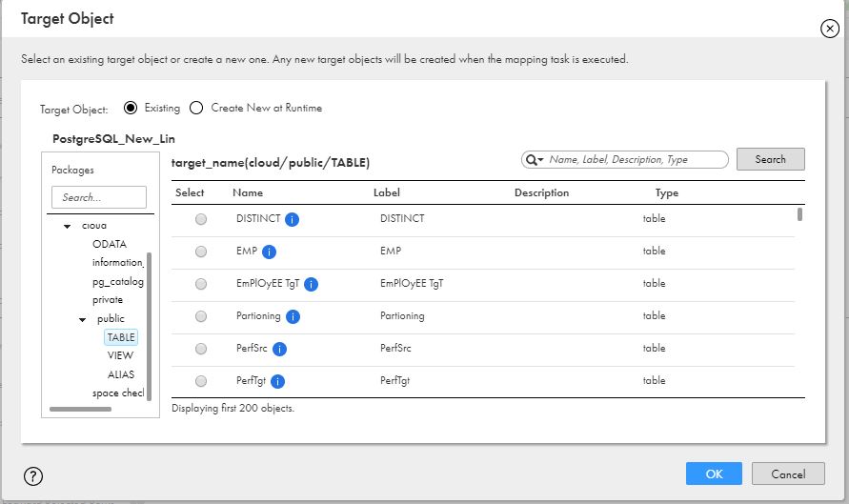
Task: Open info icon next to Partioning
Action: tap(293, 316)
